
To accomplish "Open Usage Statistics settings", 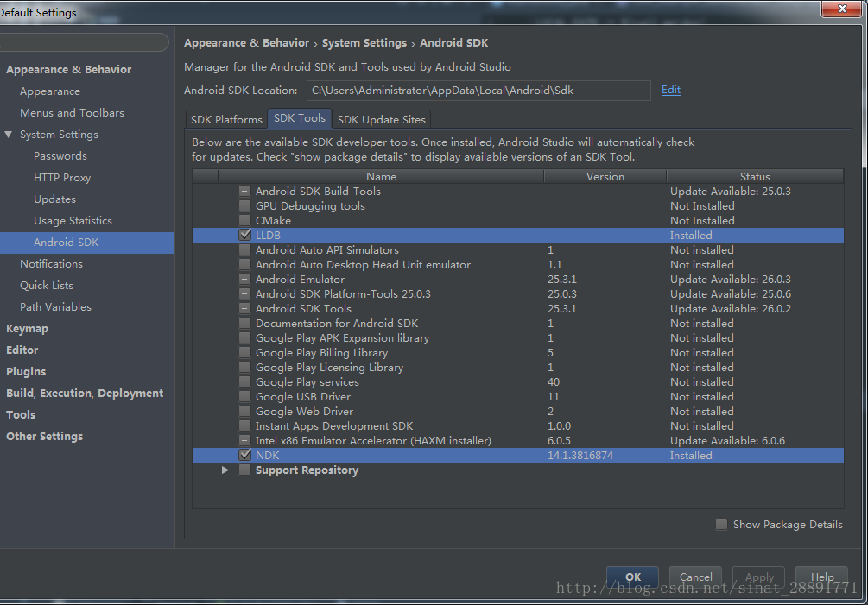I will [73, 221].
